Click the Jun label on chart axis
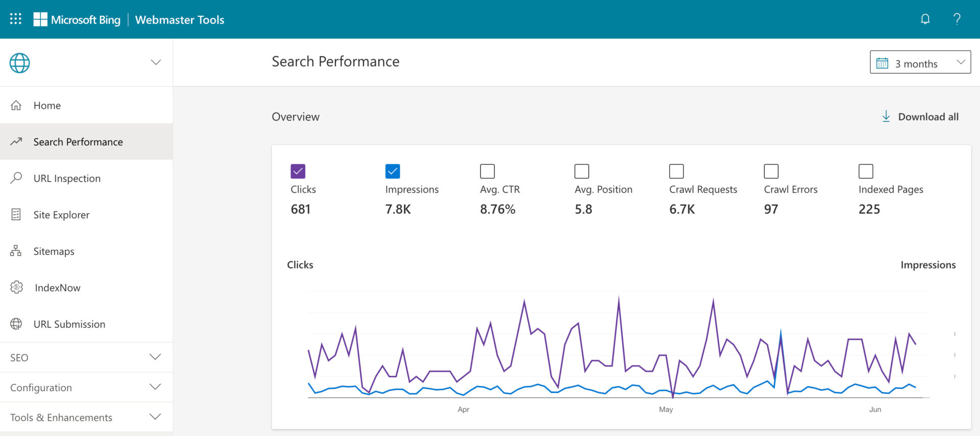Viewport: 980px width, 436px height. [x=875, y=409]
